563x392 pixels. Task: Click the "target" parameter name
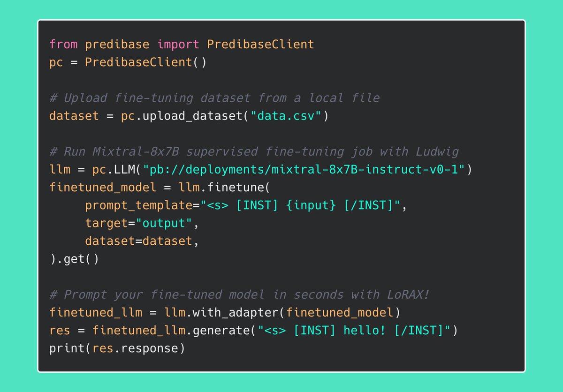(x=106, y=223)
